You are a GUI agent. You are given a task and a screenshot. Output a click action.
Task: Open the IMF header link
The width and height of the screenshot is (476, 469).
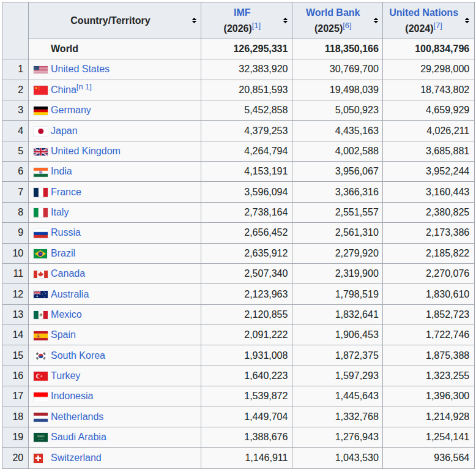[242, 12]
